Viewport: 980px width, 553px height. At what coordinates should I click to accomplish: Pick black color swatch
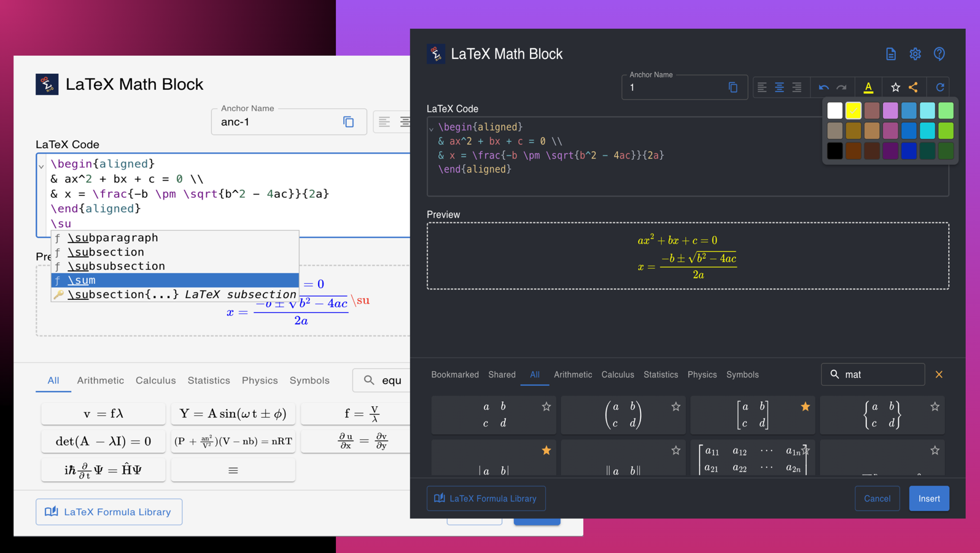[x=834, y=151]
